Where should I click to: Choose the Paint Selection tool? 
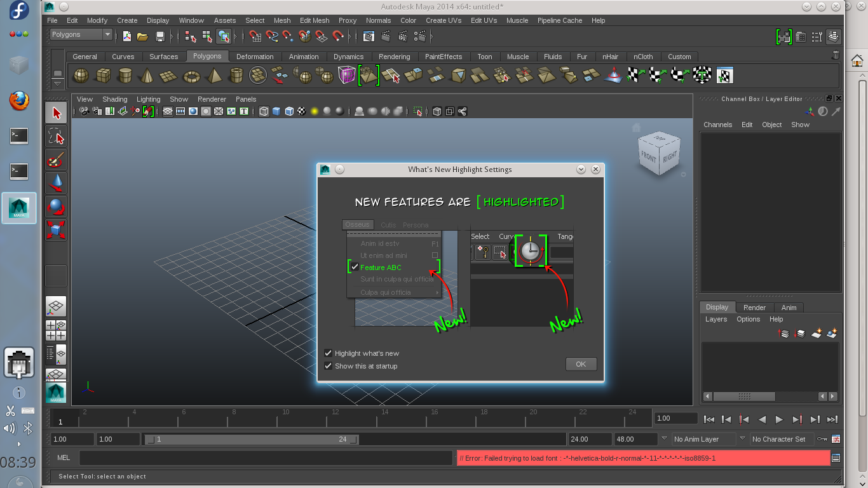coord(56,159)
